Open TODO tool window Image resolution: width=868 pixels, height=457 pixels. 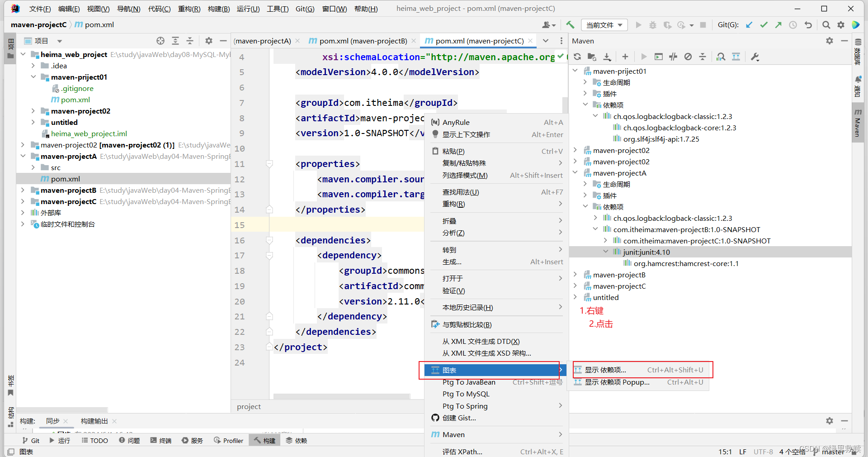[x=95, y=440]
